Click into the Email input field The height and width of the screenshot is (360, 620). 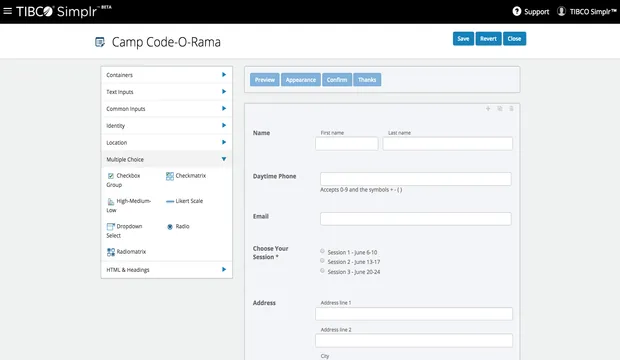(x=416, y=219)
